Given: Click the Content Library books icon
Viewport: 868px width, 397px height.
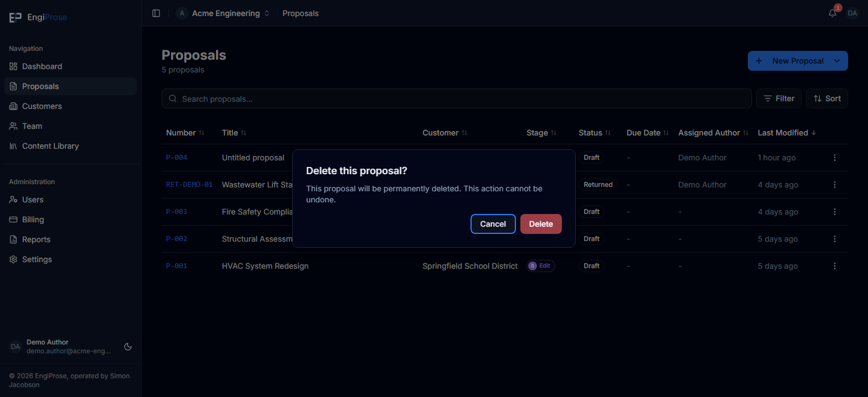Looking at the screenshot, I should pos(13,146).
